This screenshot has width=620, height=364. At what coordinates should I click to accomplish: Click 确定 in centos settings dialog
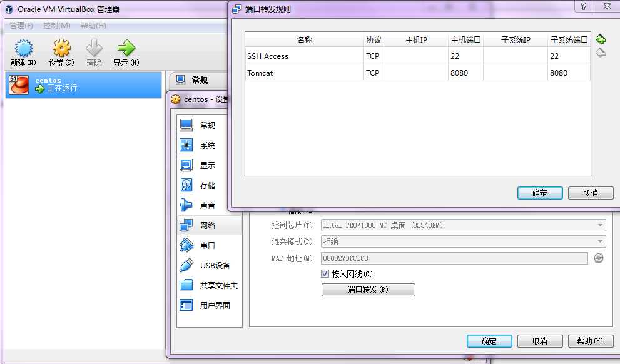click(x=489, y=341)
